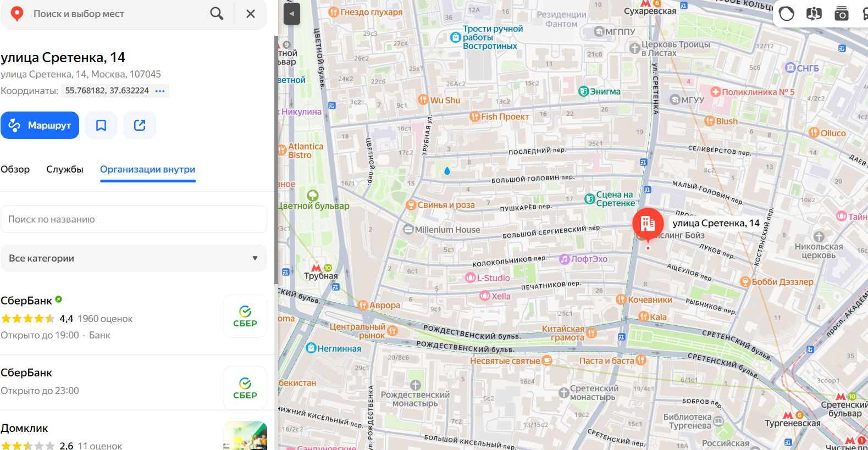868x450 pixels.
Task: Click the Сухаревская metro station icon
Action: (645, 3)
